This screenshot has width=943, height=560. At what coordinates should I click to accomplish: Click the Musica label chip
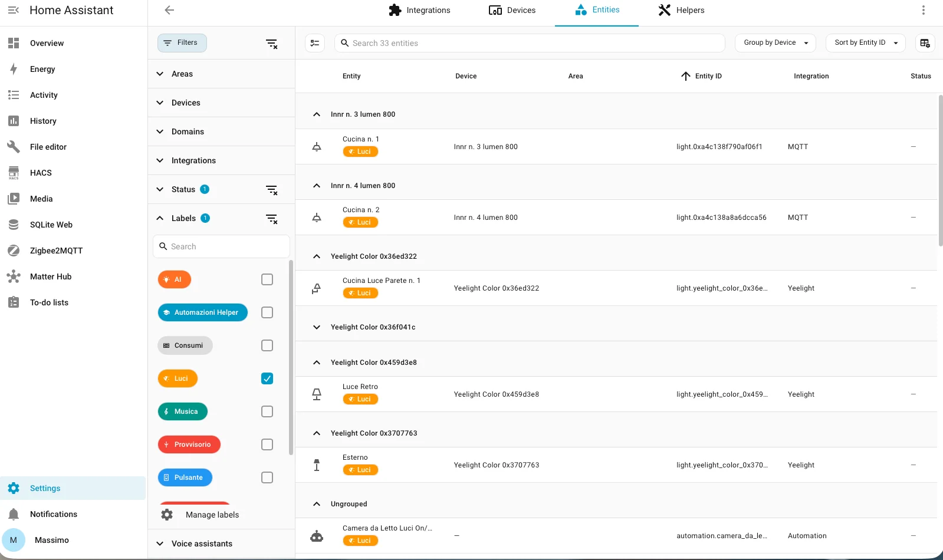(183, 411)
